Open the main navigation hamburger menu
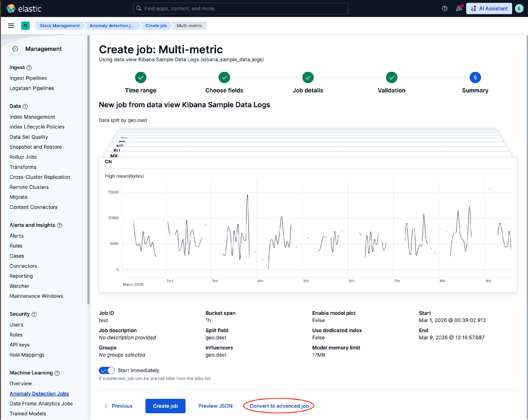Screen dimensions: 528x420 point(11,26)
